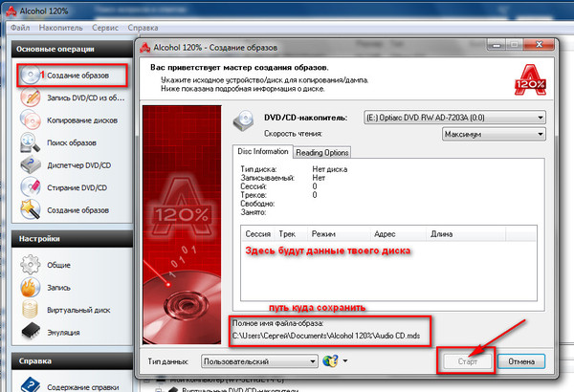Image resolution: width=574 pixels, height=392 pixels.
Task: Click the Содержание справки book icon
Action: [x=31, y=384]
